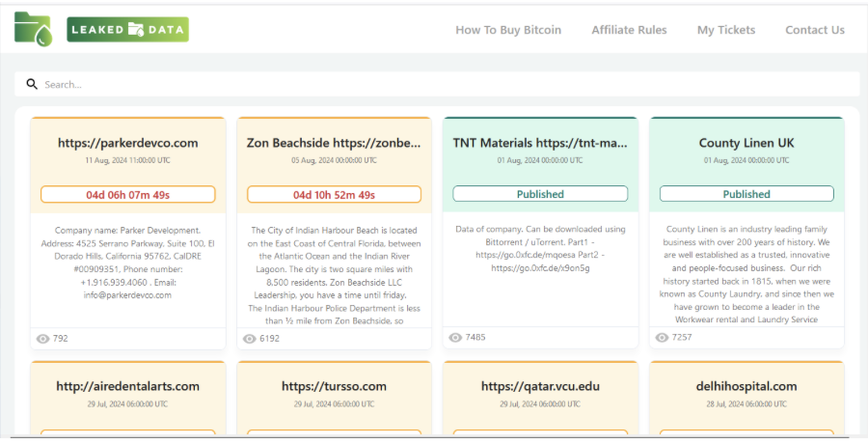
Task: Open the Contact Us page
Action: pyautogui.click(x=815, y=30)
